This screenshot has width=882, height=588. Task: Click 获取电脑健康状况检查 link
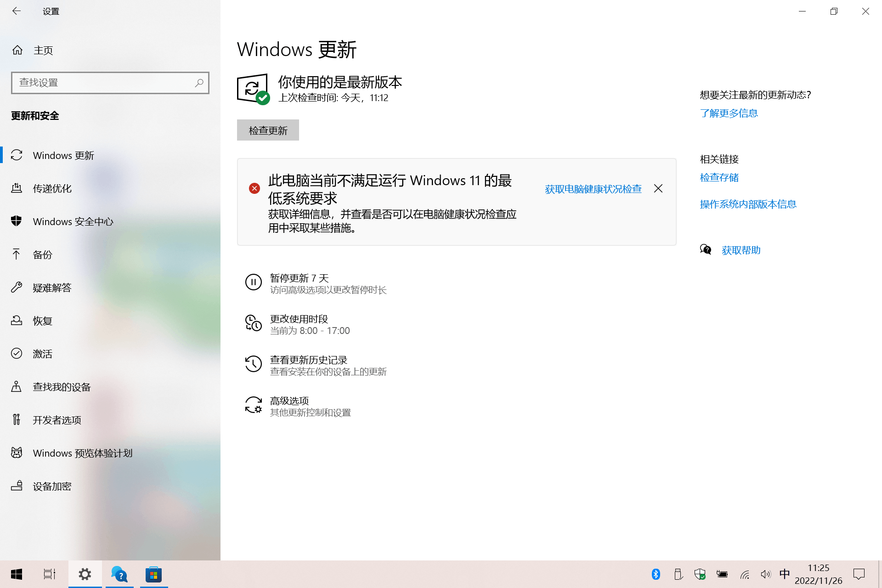coord(593,189)
